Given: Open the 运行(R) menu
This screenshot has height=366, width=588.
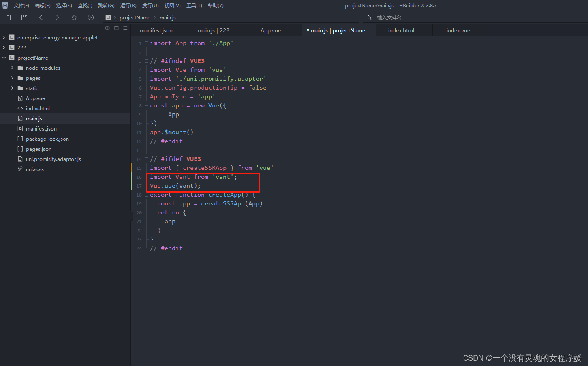Looking at the screenshot, I should click(x=128, y=6).
